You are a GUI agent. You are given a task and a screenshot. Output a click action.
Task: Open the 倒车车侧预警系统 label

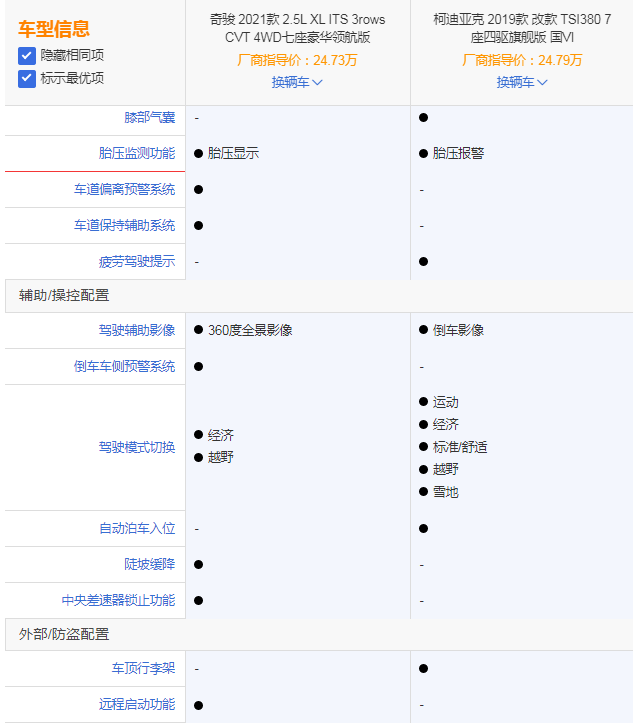[124, 366]
